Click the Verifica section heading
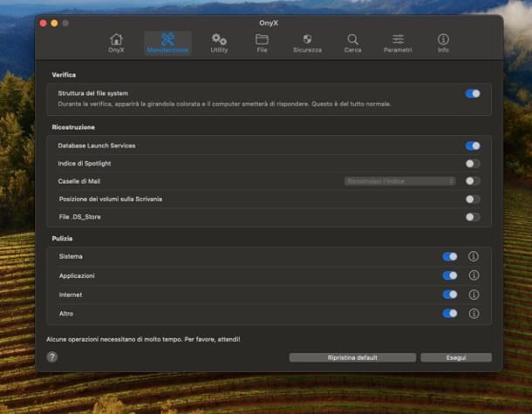This screenshot has height=414, width=532. click(64, 75)
